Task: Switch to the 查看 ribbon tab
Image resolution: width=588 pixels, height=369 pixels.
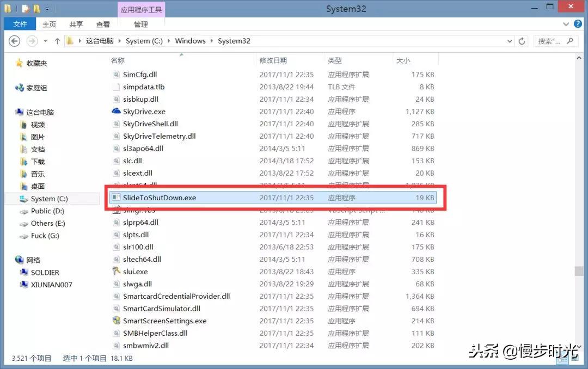Action: click(103, 24)
